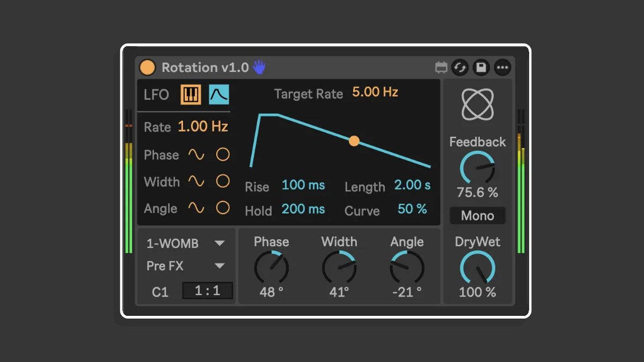644x362 pixels.
Task: Click the Target Rate 5.00 Hz value
Action: [x=375, y=92]
